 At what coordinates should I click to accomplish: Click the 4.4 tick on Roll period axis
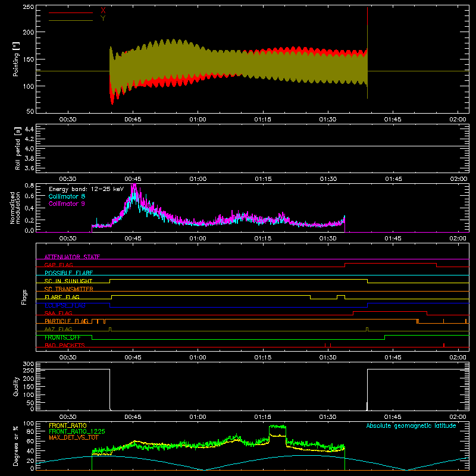[29, 129]
